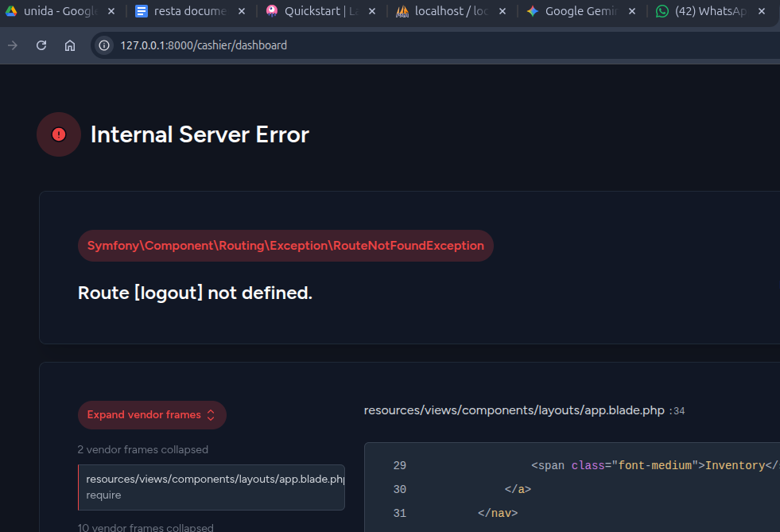Reload the current page
This screenshot has width=780, height=532.
click(41, 45)
